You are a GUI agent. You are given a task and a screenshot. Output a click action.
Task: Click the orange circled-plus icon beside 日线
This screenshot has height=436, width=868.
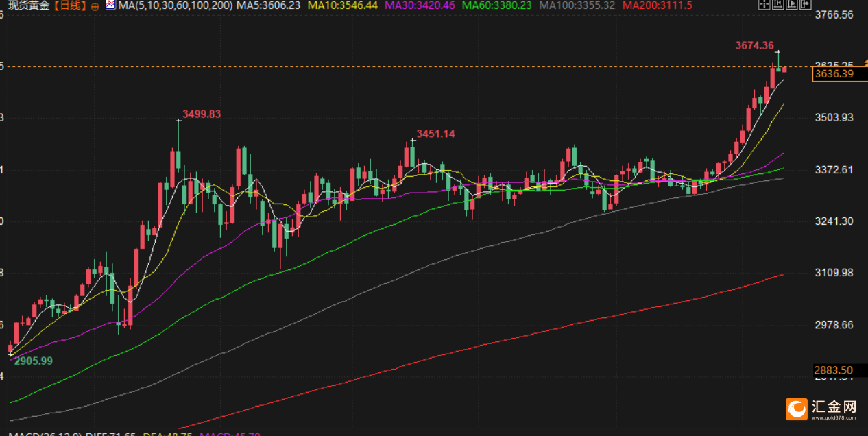point(95,5)
